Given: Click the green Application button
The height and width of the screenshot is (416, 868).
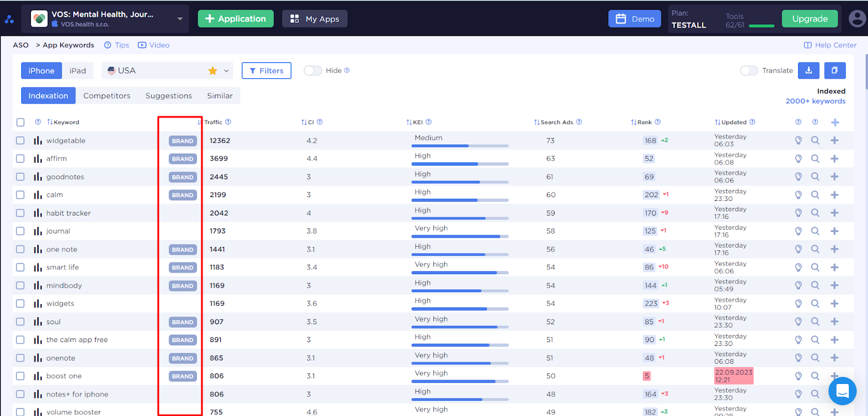Looking at the screenshot, I should coord(235,18).
